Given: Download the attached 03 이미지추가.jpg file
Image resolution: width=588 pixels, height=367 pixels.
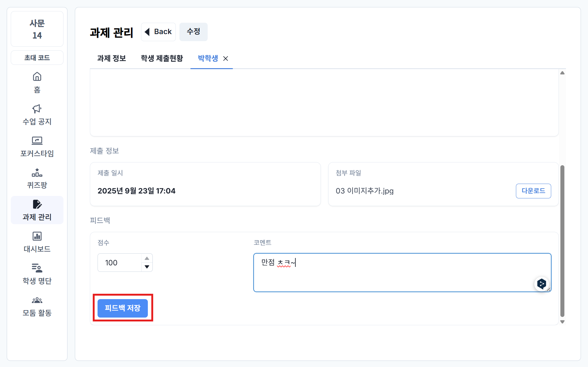Looking at the screenshot, I should [x=533, y=191].
